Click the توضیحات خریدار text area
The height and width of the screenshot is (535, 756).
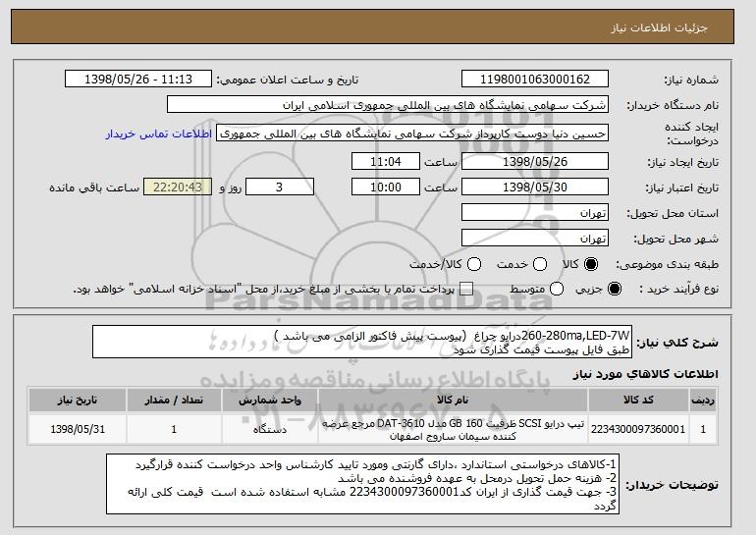click(x=363, y=484)
